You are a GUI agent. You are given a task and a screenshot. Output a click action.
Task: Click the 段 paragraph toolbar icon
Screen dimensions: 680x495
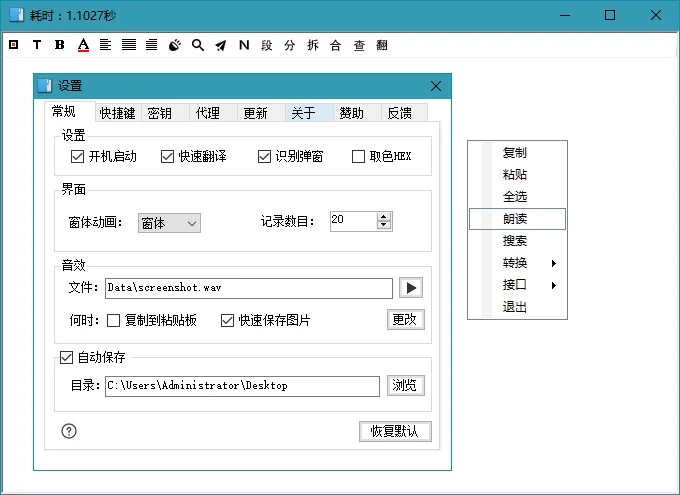(267, 45)
